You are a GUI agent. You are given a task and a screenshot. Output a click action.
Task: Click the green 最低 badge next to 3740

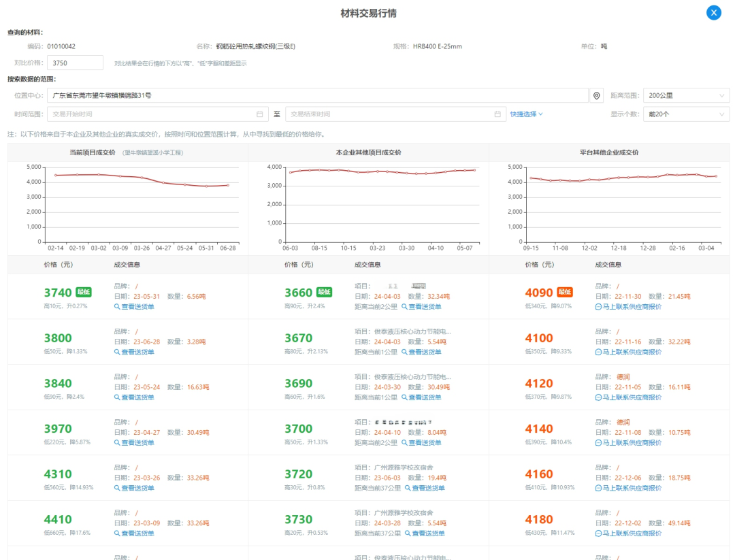click(x=84, y=292)
